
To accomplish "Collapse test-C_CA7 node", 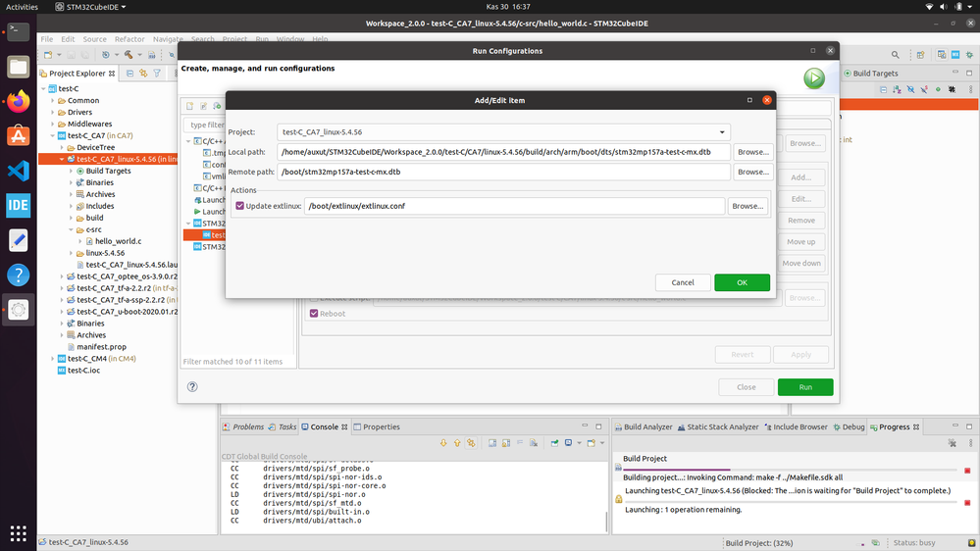I will coord(53,135).
